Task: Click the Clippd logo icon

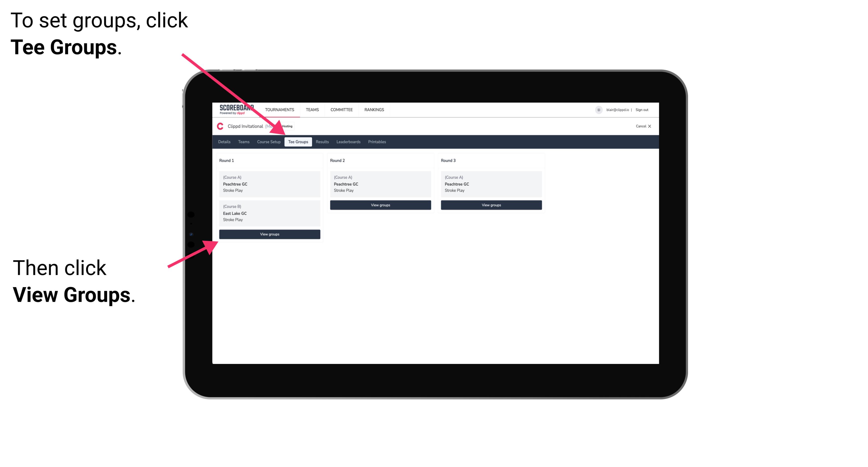Action: click(x=222, y=126)
